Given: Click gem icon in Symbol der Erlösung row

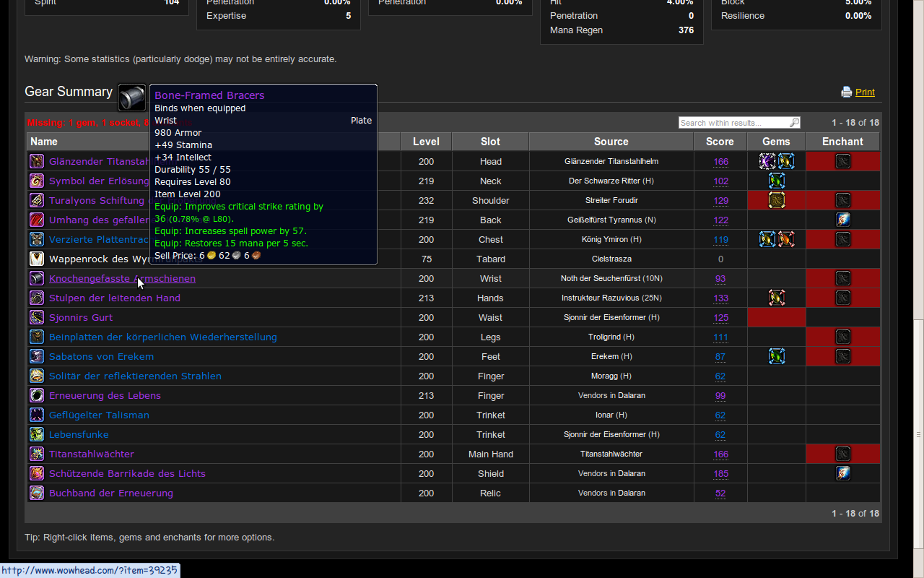Looking at the screenshot, I should (777, 181).
